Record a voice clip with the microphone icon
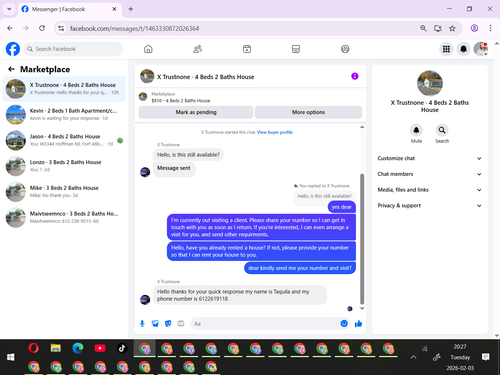Screen dimensions: 500x375 142,323
